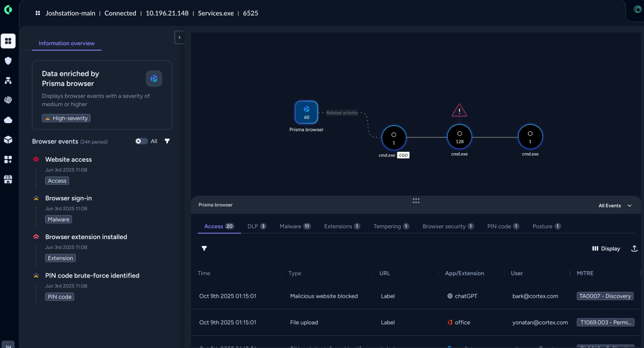Open the cloud icon in sidebar
Screen dimensions: 644x348
(8, 120)
